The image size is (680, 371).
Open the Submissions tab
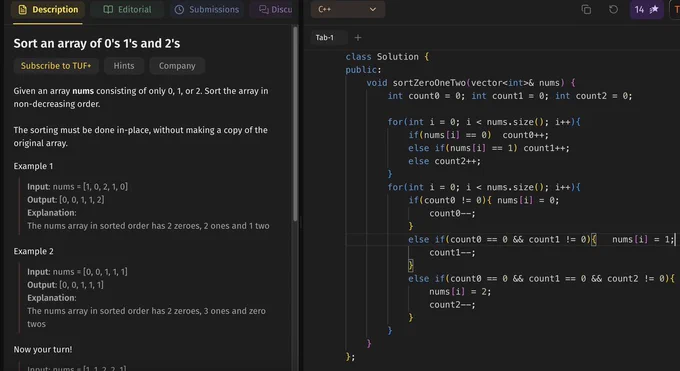coord(206,9)
